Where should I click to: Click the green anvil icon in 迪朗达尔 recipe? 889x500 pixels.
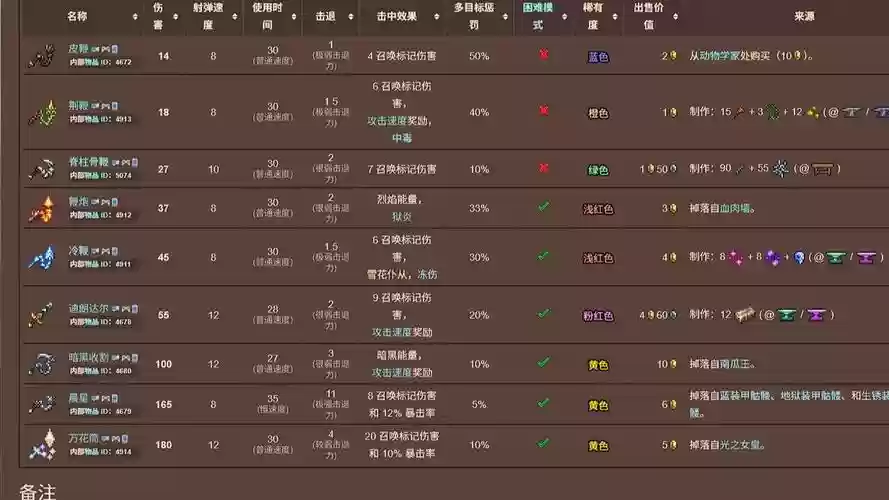[786, 315]
